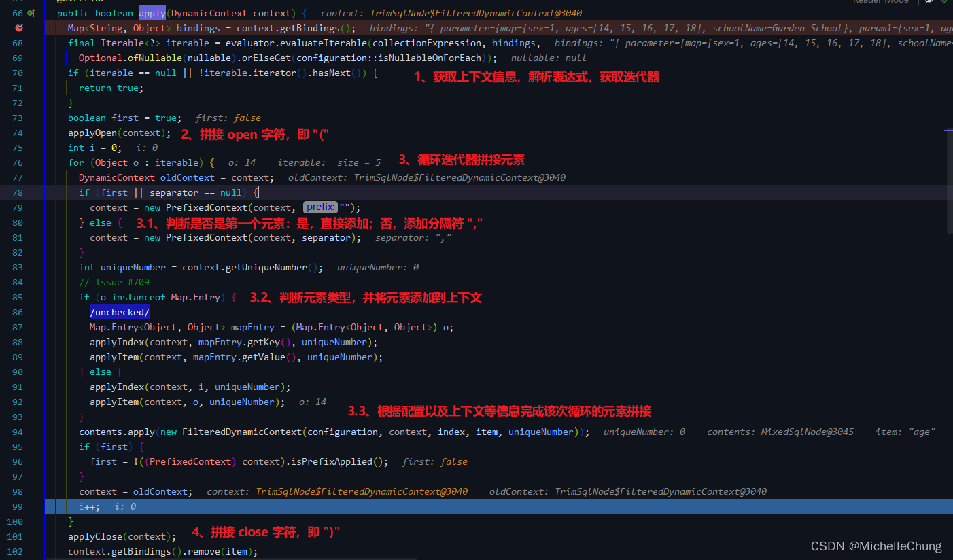Click line number 85 in the gutter
953x560 pixels.
(17, 297)
